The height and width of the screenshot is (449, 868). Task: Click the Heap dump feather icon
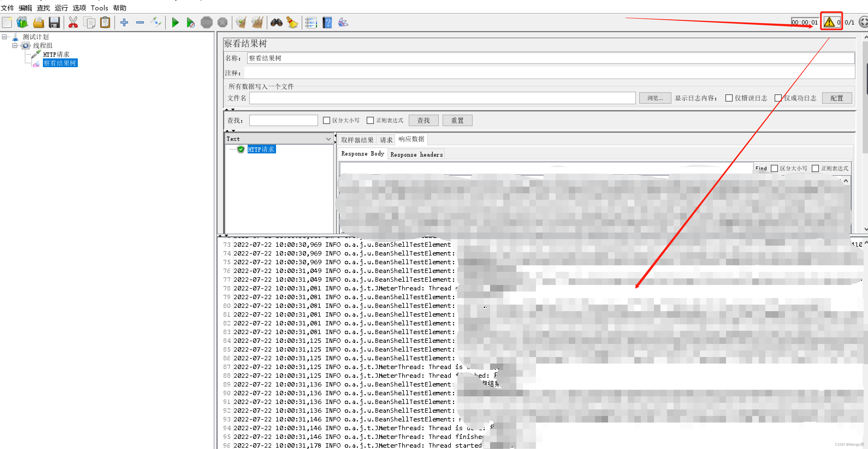coord(343,23)
